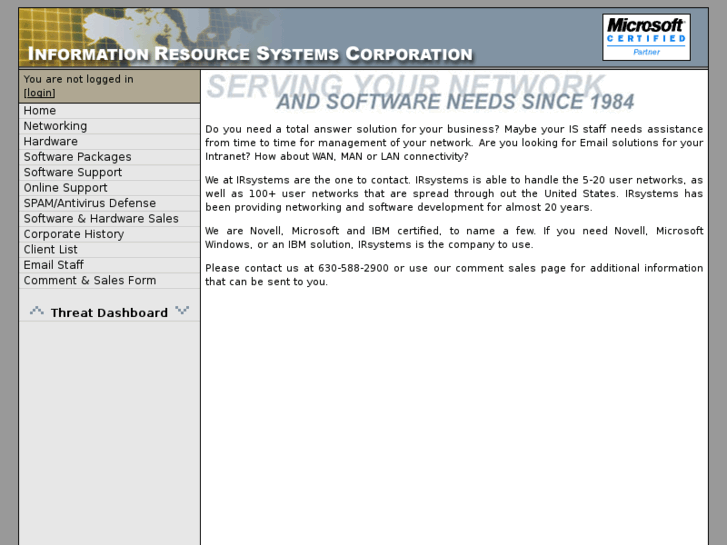The image size is (727, 545).
Task: Choose Email Staff in sidebar
Action: click(109, 265)
